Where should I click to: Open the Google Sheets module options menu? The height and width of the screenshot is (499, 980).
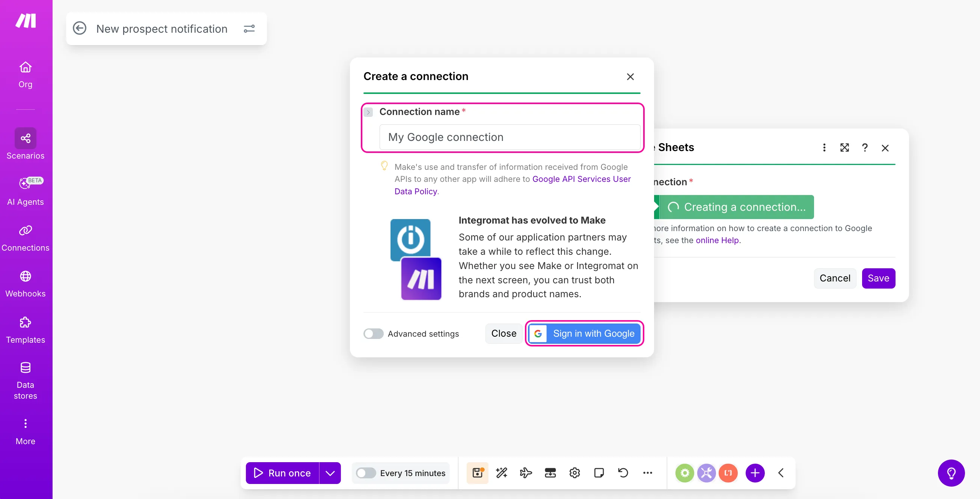pyautogui.click(x=825, y=148)
